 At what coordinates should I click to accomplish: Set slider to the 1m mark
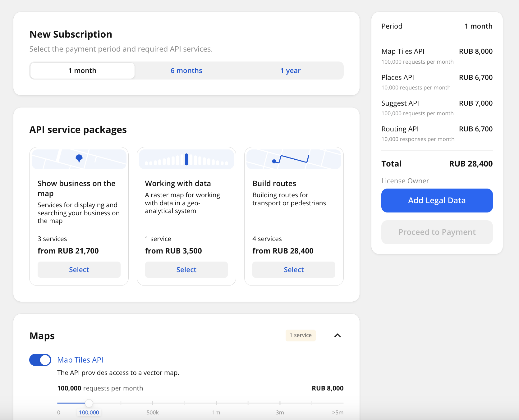pos(216,403)
